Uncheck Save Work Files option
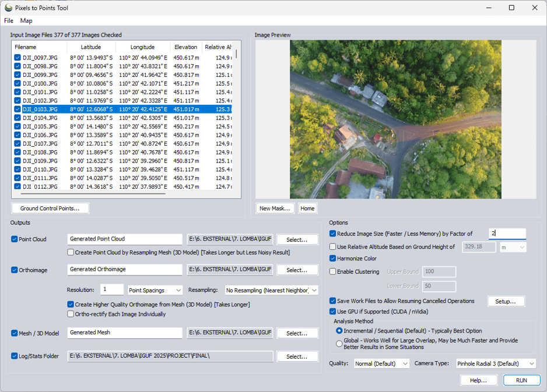547x392 pixels. [333, 301]
